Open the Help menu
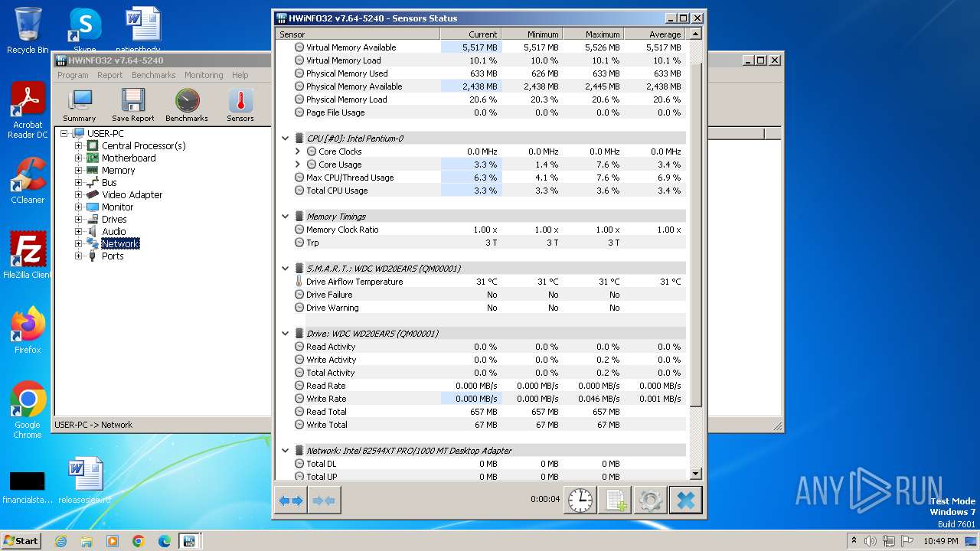 pos(240,75)
